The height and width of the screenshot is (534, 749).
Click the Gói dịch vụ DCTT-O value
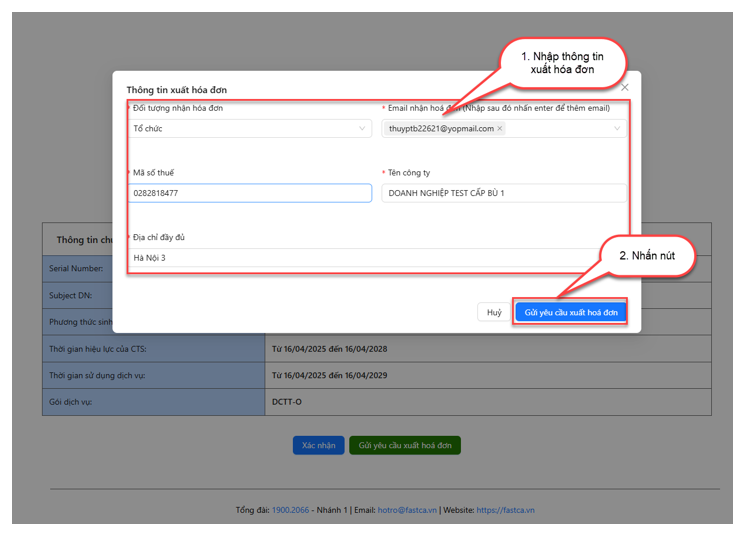(287, 401)
